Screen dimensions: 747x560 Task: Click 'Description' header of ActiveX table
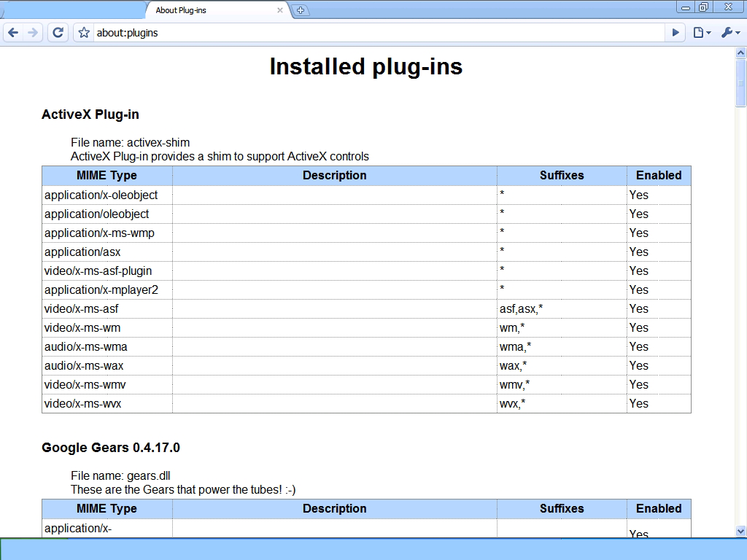[334, 175]
